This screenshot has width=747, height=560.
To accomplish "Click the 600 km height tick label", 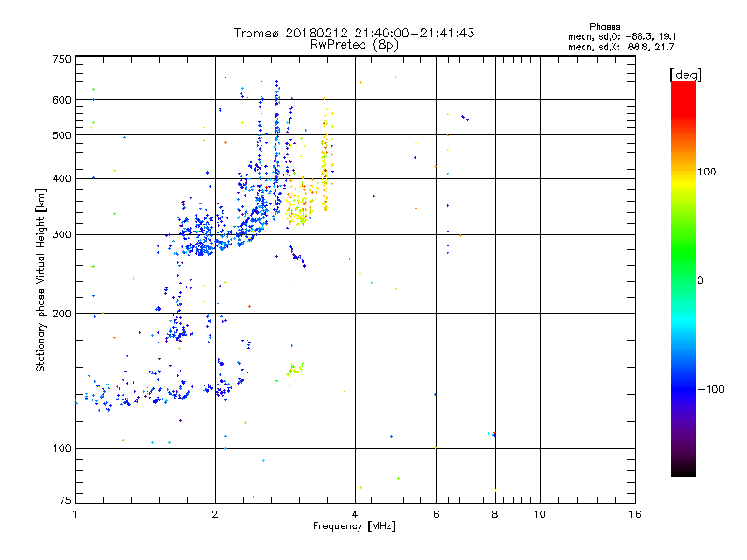I will 63,100.
